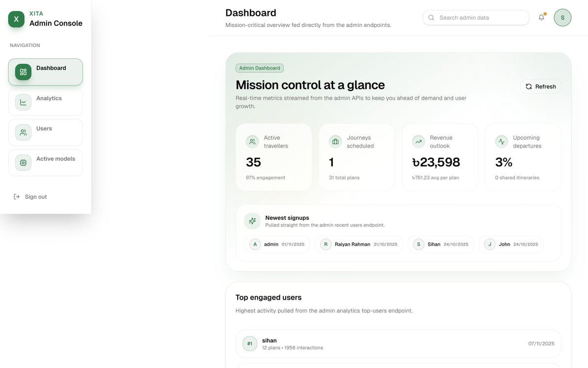Click the Upcoming departures value 3%
The image size is (588, 368).
pos(504,162)
